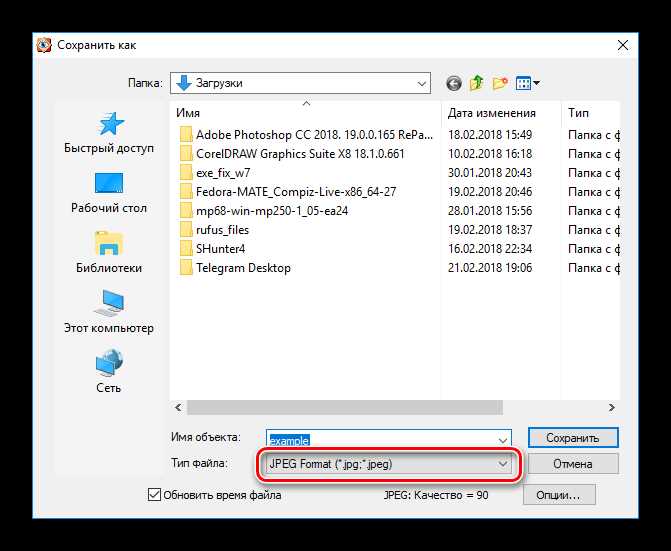Select the mp68-win-mp250 folder icon
Screen dimensions: 671x551
point(186,211)
